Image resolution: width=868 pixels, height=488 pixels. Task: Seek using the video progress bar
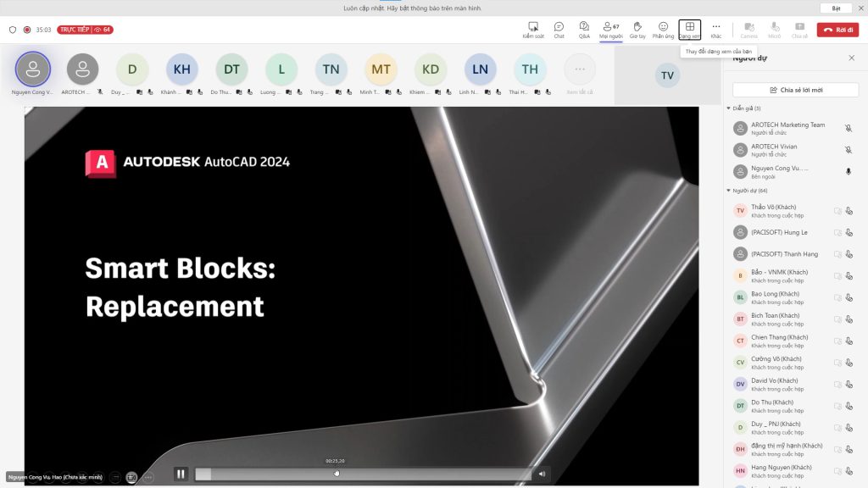pyautogui.click(x=363, y=474)
